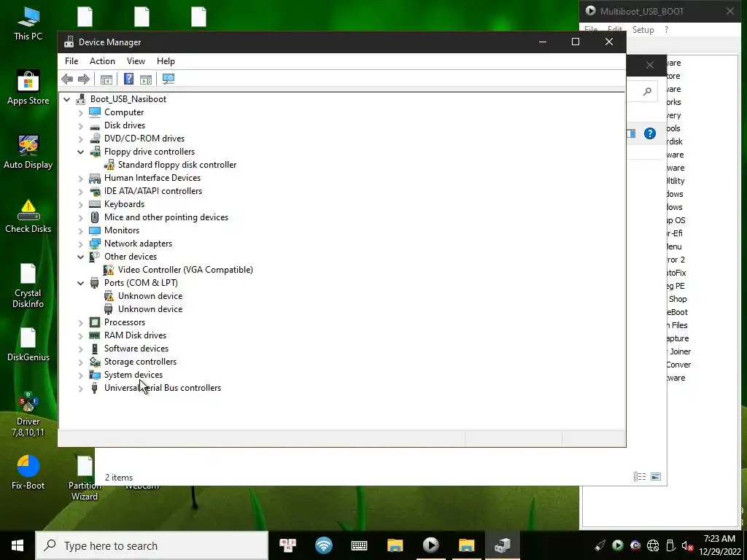
Task: Click the blue Help question mark toolbar icon
Action: (x=128, y=79)
